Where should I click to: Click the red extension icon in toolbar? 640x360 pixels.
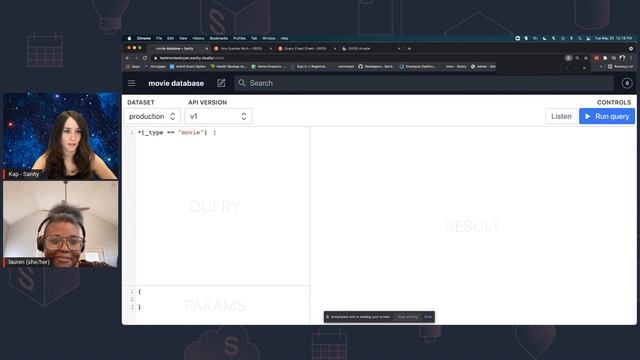[596, 58]
